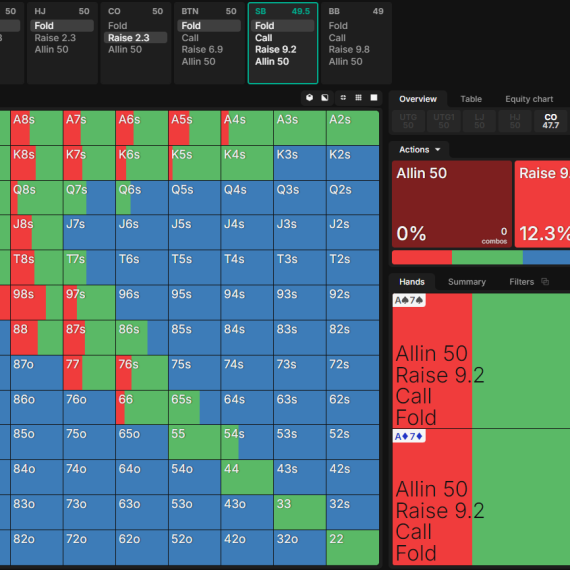
Task: Choose Fold under the HJ column
Action: [62, 26]
